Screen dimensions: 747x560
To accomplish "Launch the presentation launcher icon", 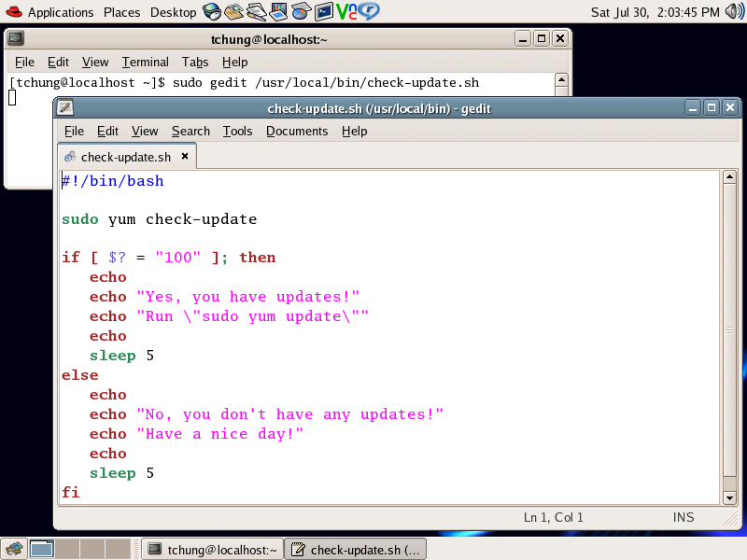I will click(278, 11).
